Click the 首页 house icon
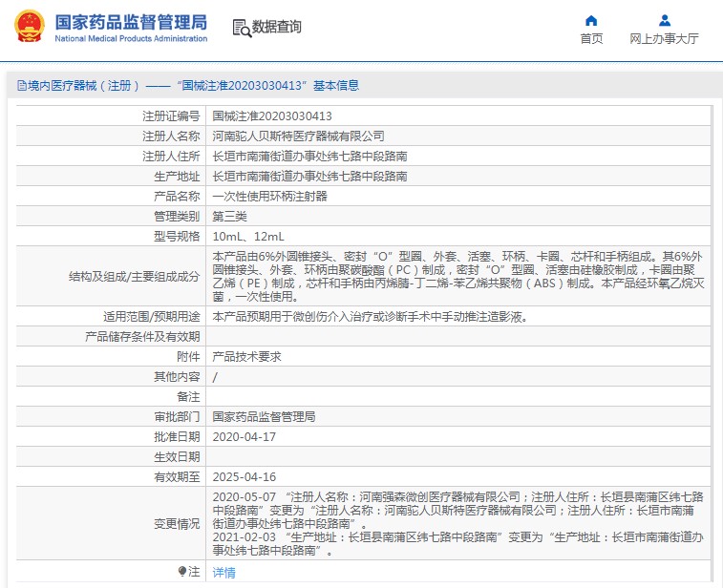 [x=591, y=20]
